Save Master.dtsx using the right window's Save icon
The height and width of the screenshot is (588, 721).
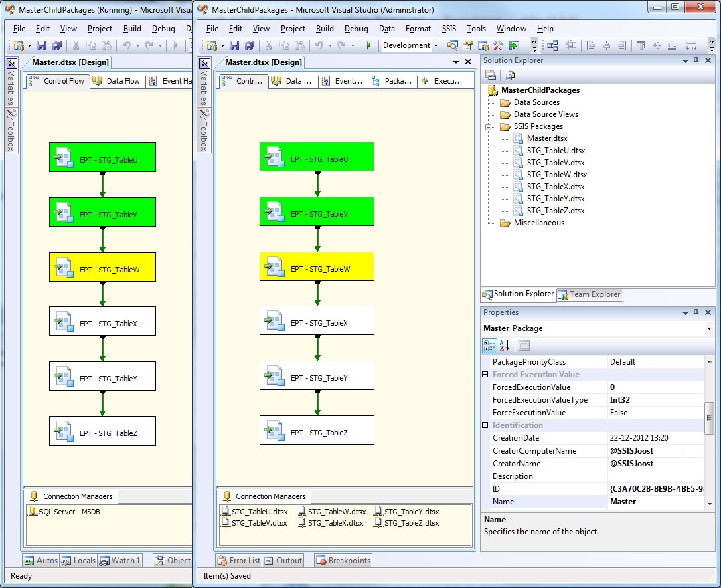[234, 45]
